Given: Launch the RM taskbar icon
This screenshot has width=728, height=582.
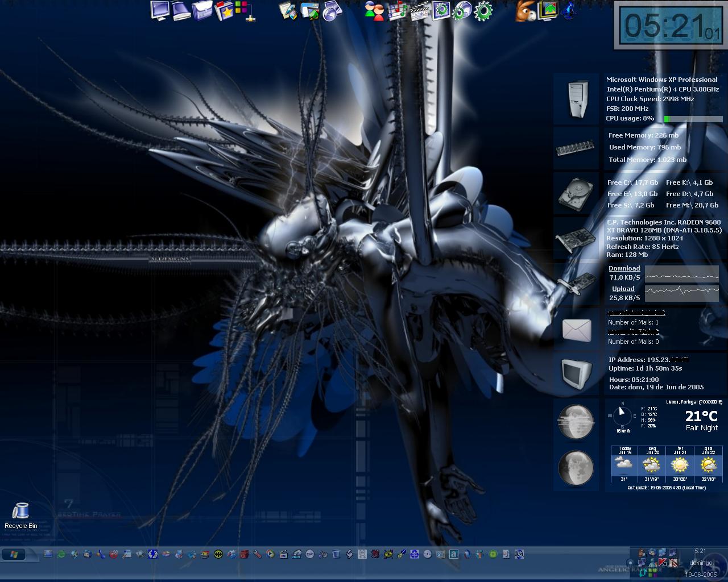Looking at the screenshot, I should point(519,554).
